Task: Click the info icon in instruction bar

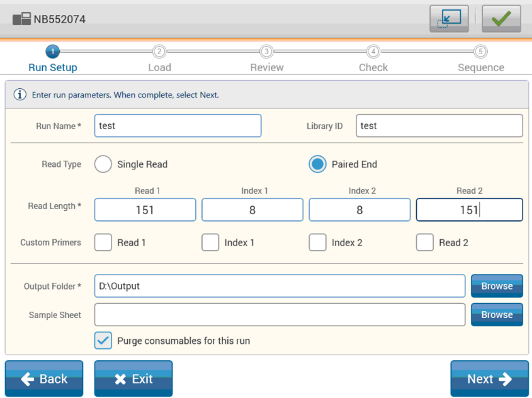Action: coord(20,95)
